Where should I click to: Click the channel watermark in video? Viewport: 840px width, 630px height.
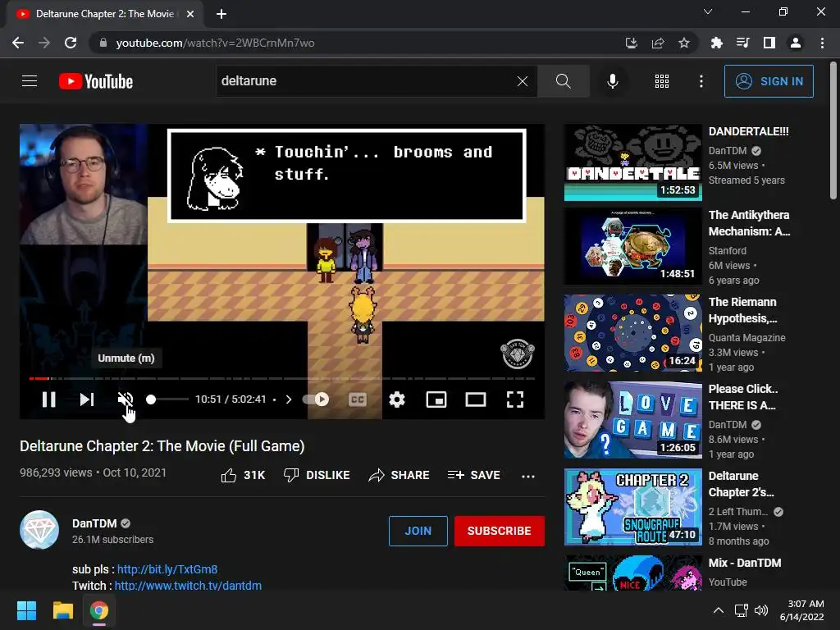pos(517,354)
